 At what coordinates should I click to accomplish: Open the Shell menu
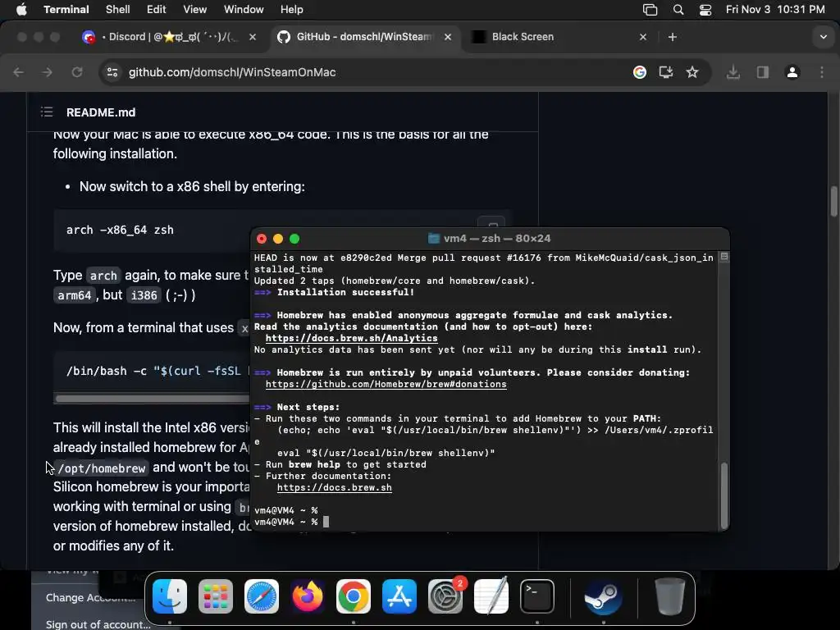(x=118, y=10)
